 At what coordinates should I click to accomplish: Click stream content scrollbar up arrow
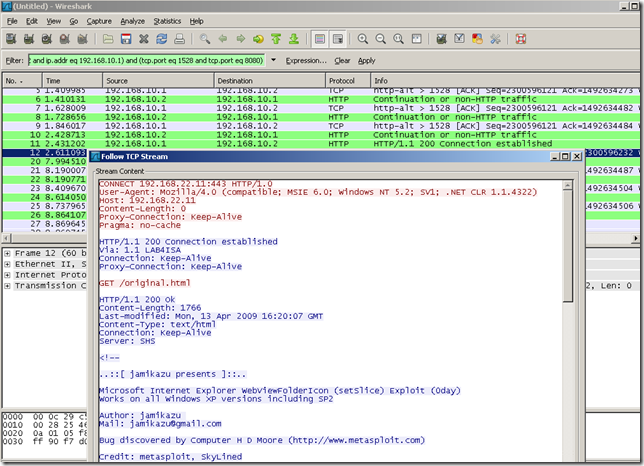tap(568, 185)
